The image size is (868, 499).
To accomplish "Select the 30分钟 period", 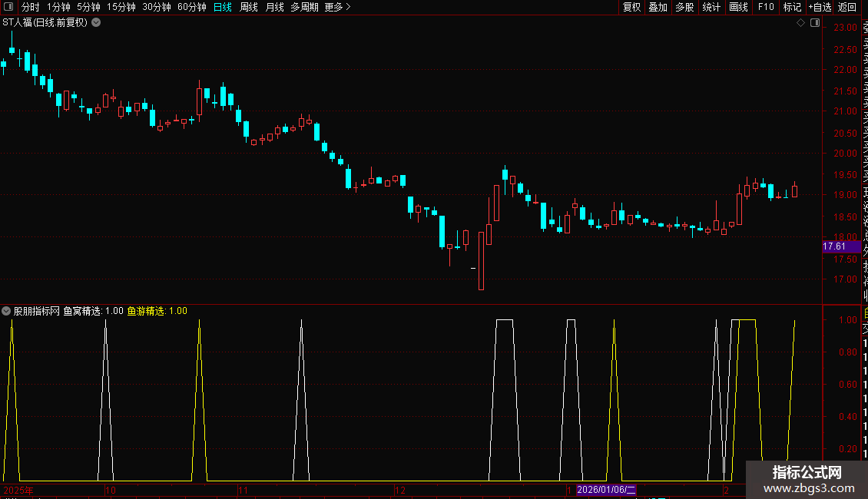I will click(x=157, y=7).
